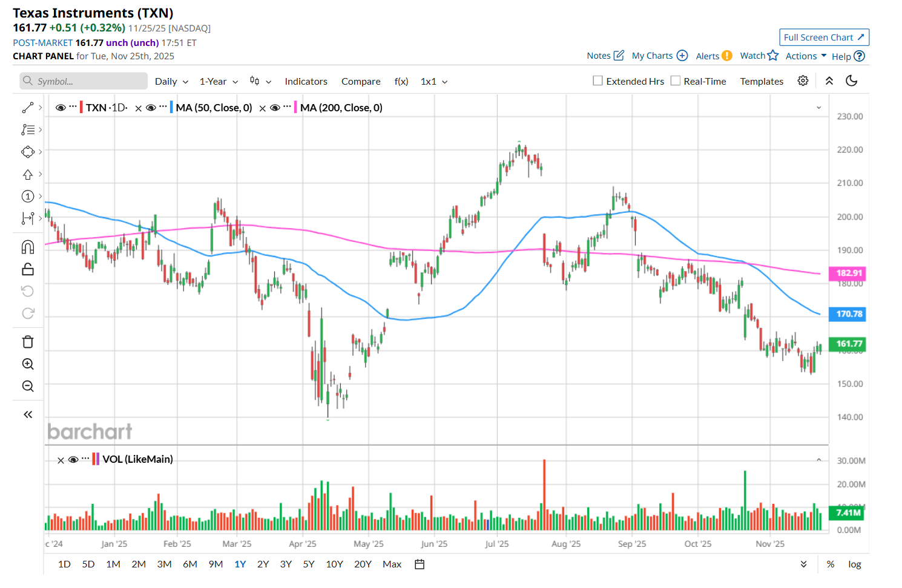Click the lock drawings icon

28,269
